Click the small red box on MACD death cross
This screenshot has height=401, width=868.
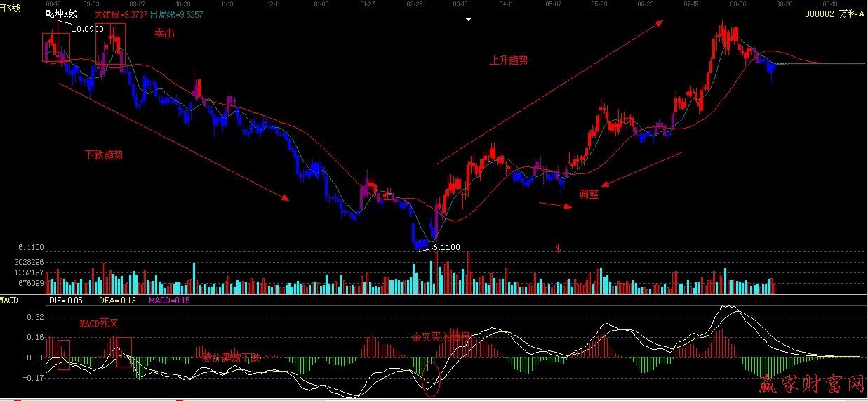(64, 355)
